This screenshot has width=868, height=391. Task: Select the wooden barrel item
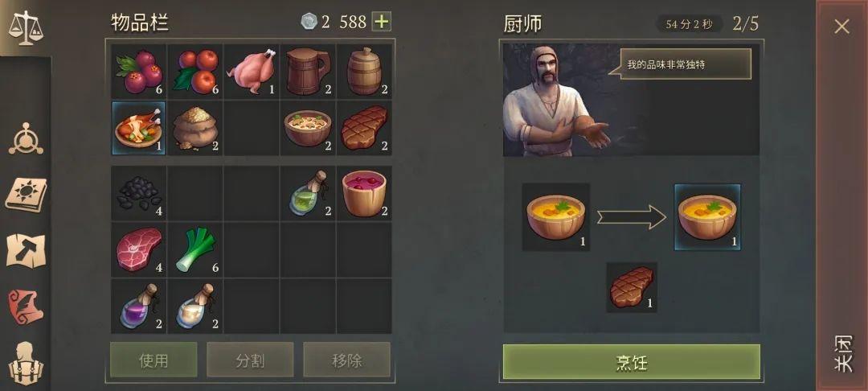[x=364, y=72]
